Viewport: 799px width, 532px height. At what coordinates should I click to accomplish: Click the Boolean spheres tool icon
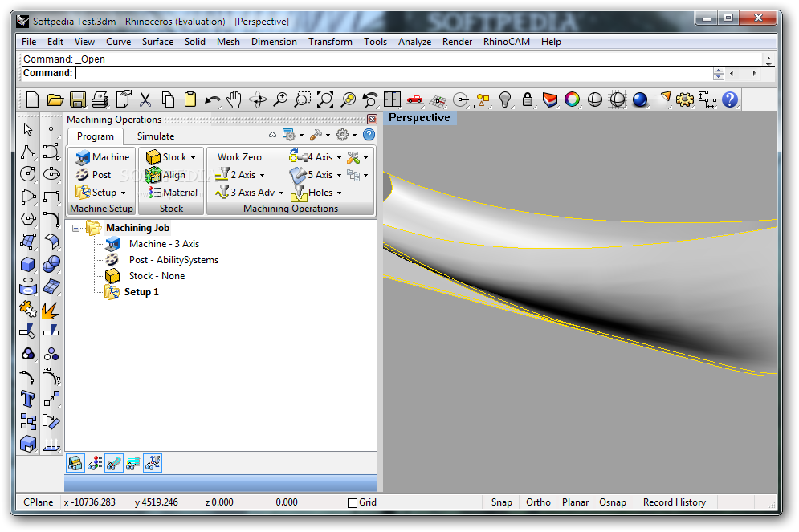tap(51, 264)
